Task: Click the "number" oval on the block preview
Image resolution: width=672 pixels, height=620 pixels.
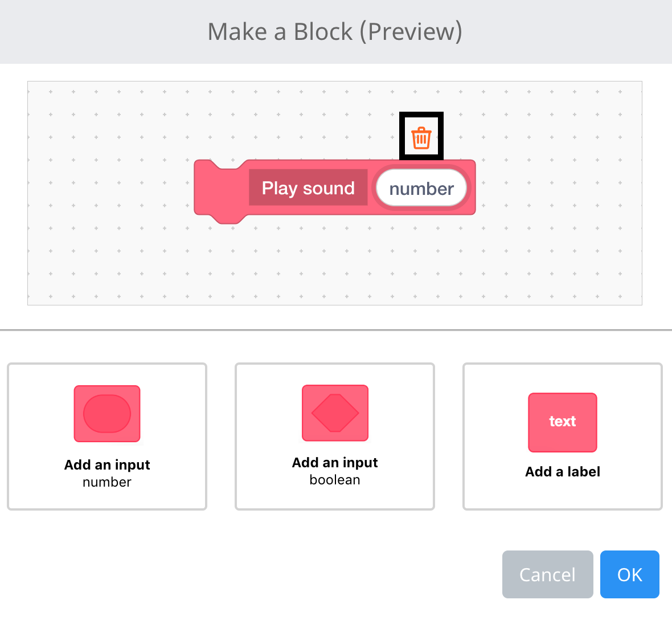Action: pos(421,188)
